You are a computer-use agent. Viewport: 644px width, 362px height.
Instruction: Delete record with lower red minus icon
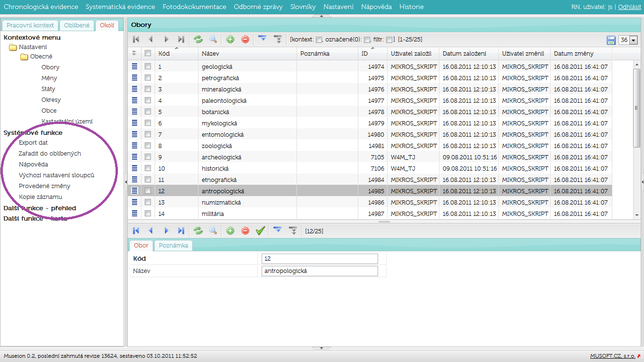click(x=245, y=230)
